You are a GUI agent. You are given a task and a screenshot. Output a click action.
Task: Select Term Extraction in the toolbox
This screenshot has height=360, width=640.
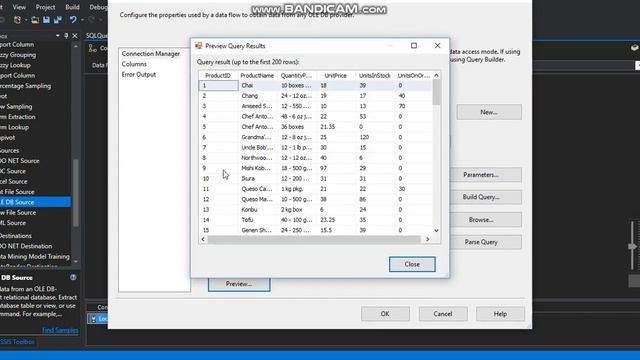point(18,117)
